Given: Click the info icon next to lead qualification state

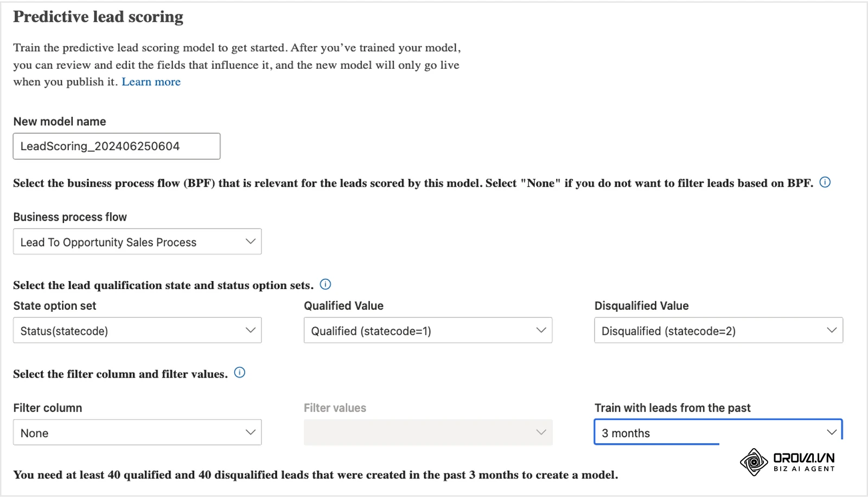Looking at the screenshot, I should pos(325,284).
